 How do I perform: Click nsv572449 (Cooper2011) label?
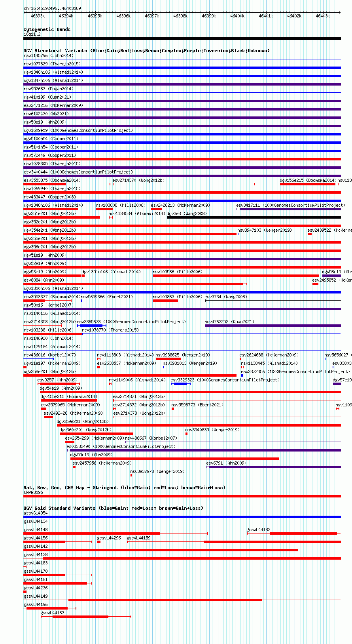(x=49, y=155)
